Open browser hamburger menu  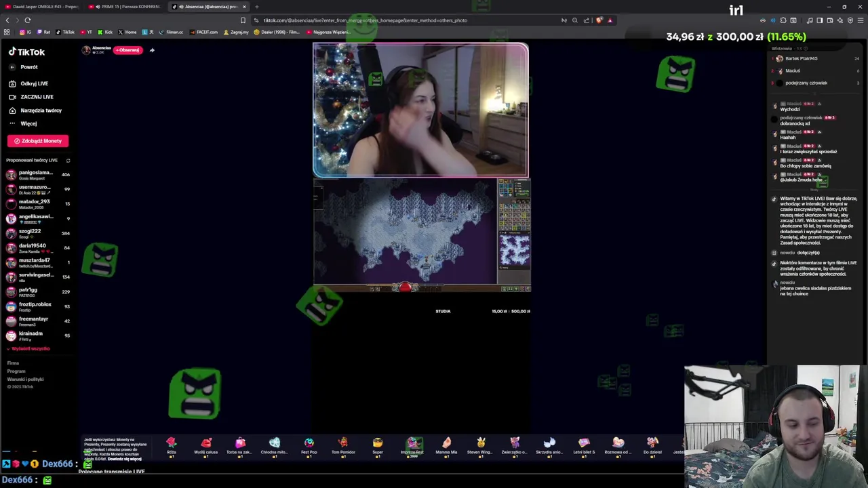(x=859, y=20)
